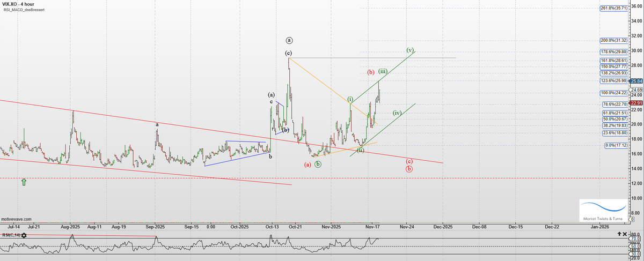Image resolution: width=644 pixels, height=261 pixels.
Task: Click the 25.84 price tag on axis
Action: [636, 81]
